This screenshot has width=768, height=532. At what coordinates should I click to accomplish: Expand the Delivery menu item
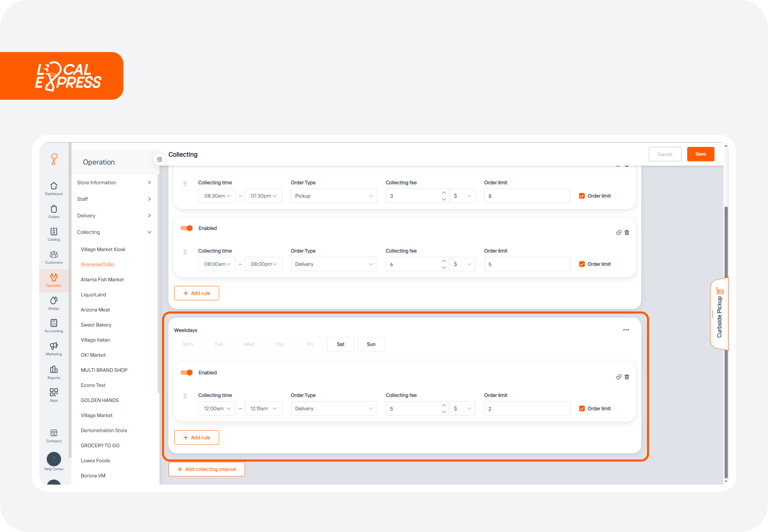[x=114, y=216]
